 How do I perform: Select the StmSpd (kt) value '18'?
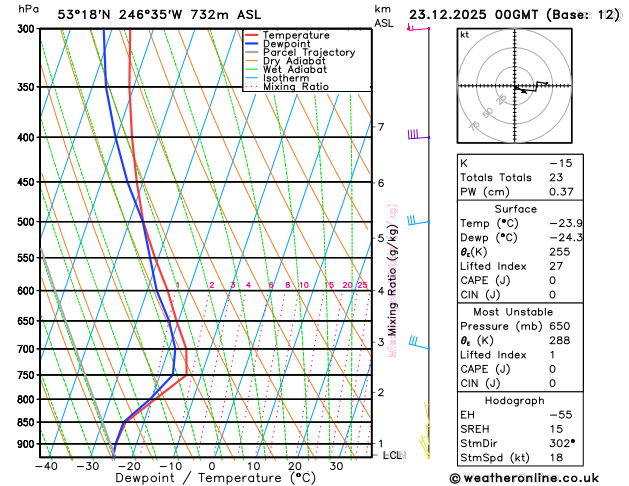556,458
